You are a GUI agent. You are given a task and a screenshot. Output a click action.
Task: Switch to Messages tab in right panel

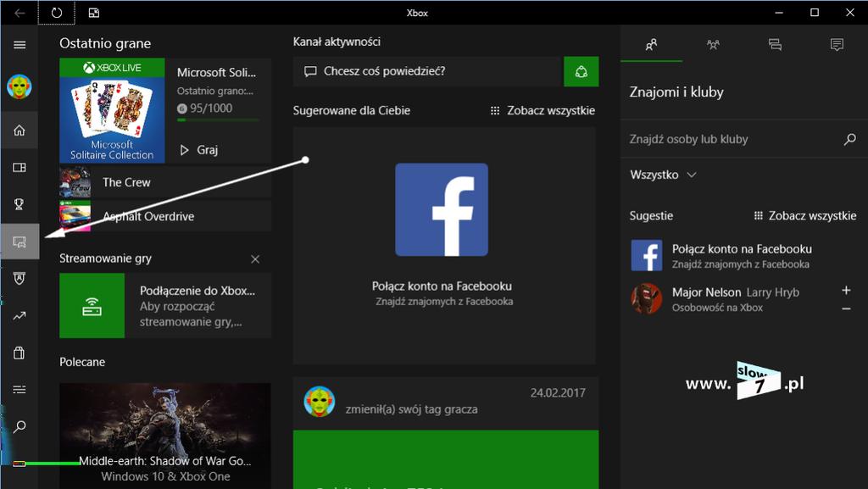(775, 44)
